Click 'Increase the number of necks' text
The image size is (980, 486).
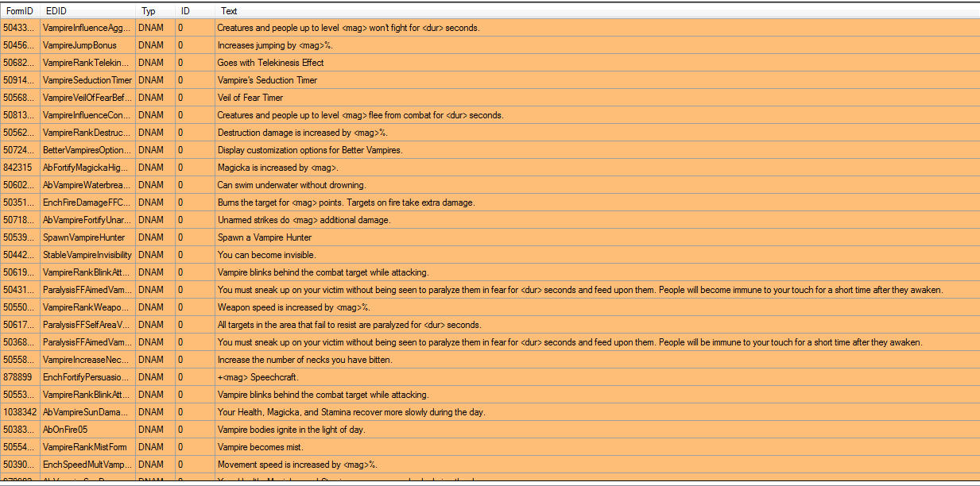point(293,360)
